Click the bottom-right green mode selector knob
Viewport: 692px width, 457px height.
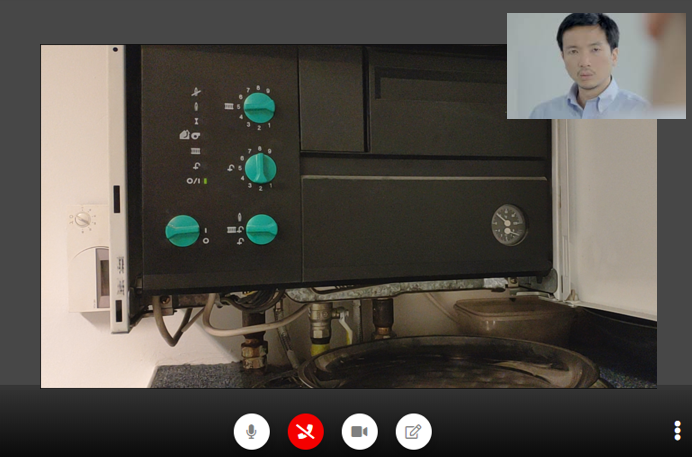click(x=261, y=229)
